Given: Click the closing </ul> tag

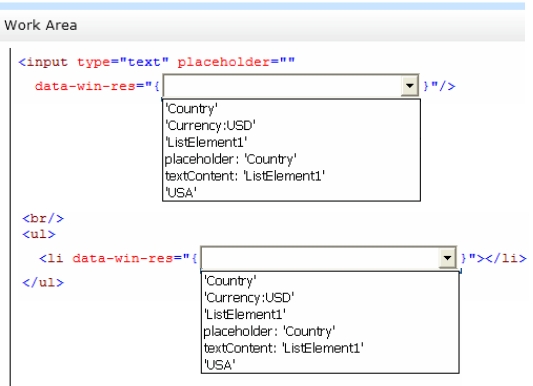Looking at the screenshot, I should pos(43,282).
